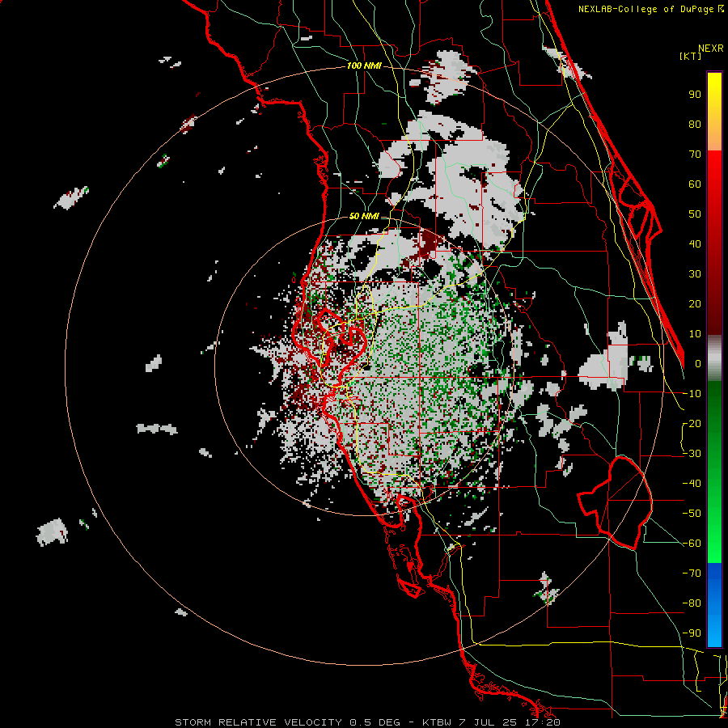Click the Storm Relative Velocity KTBW caption
The height and width of the screenshot is (728, 728).
pyautogui.click(x=367, y=722)
